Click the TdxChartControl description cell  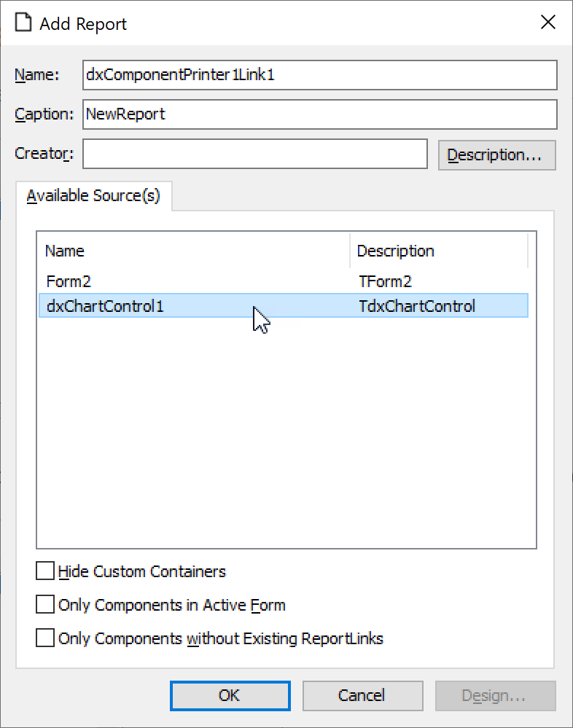click(x=416, y=306)
